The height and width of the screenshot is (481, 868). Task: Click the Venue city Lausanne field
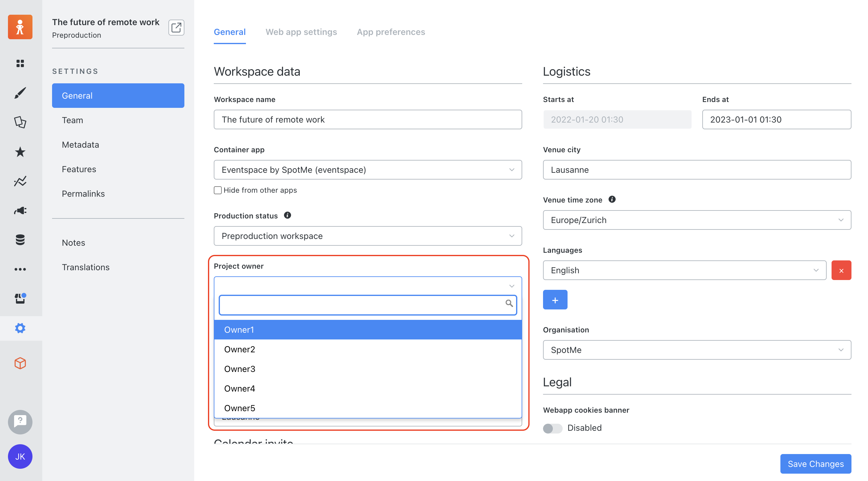697,170
